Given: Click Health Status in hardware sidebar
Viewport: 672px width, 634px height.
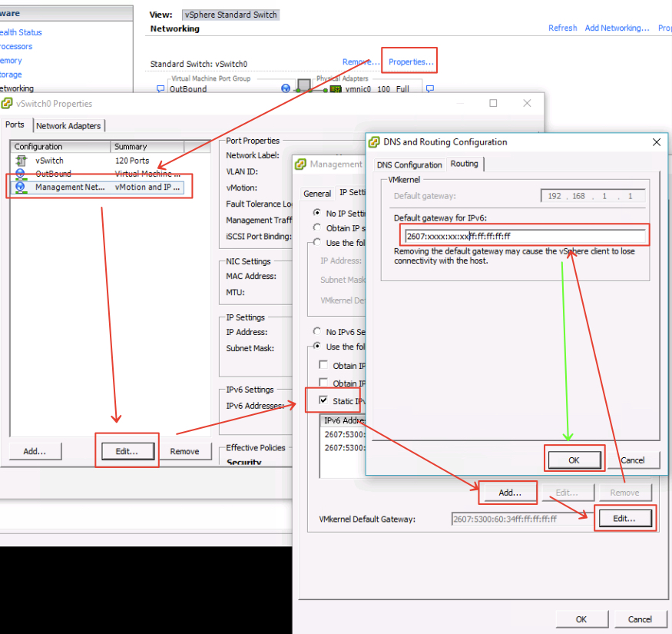Looking at the screenshot, I should (21, 32).
